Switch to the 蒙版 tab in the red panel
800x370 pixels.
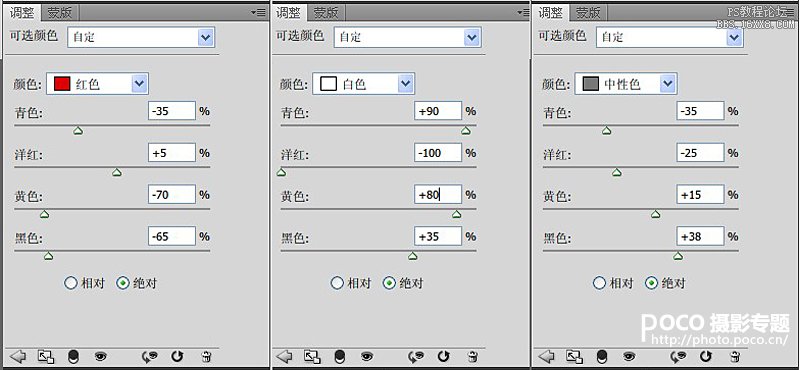pyautogui.click(x=60, y=13)
